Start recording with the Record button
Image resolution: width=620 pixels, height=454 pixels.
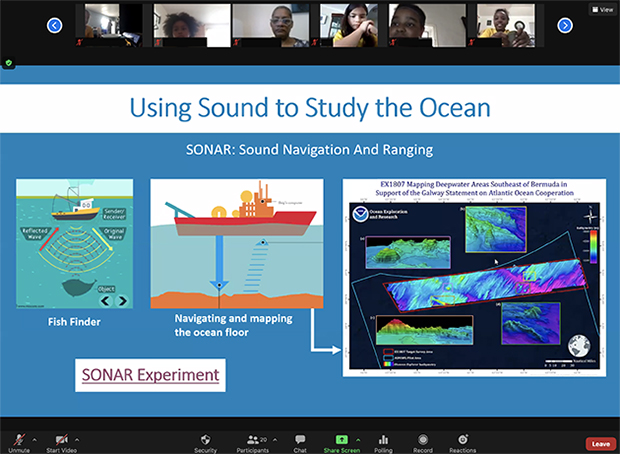(423, 441)
